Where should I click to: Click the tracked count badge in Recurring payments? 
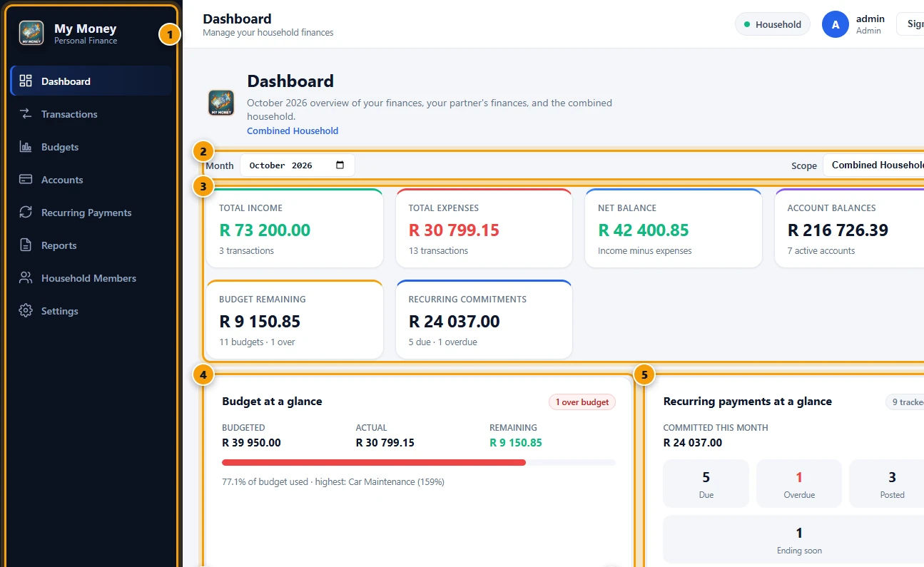point(905,402)
